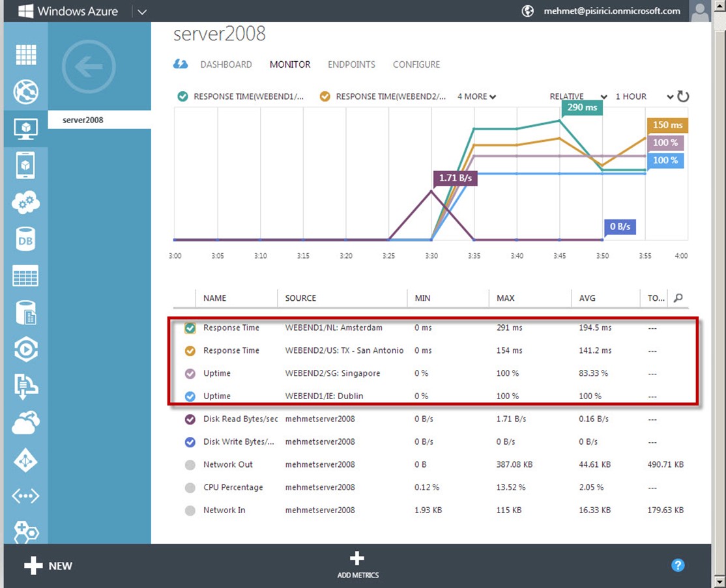Refresh the monitoring chart
Viewport: 726px width, 588px height.
point(683,96)
